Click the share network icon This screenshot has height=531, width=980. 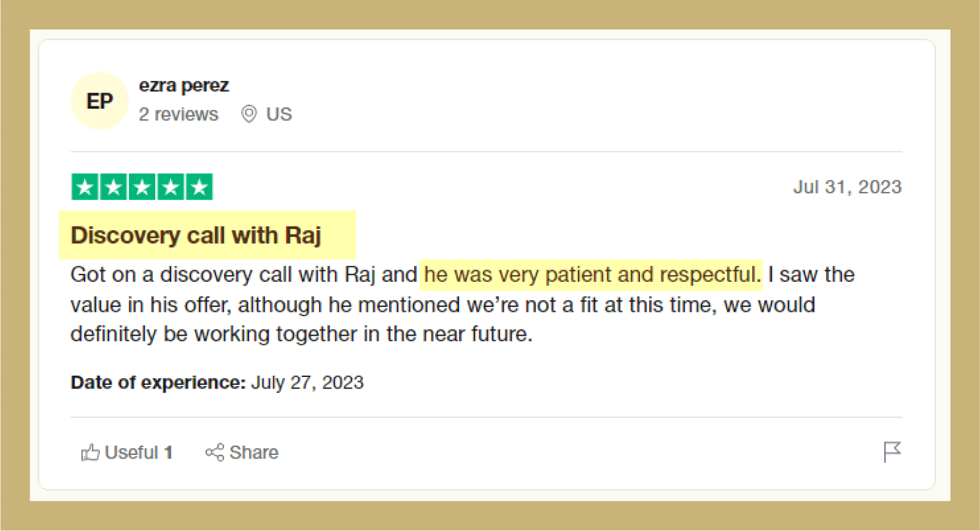coord(214,452)
